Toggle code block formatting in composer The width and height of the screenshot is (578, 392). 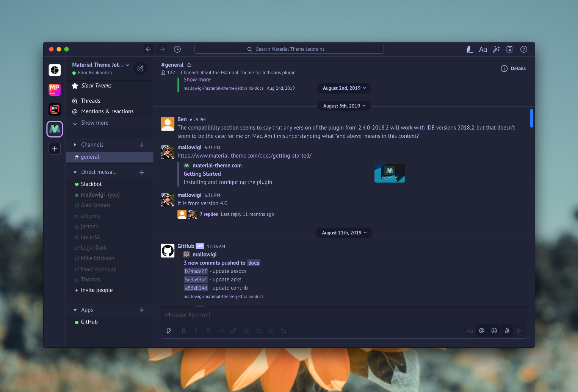[x=283, y=331]
